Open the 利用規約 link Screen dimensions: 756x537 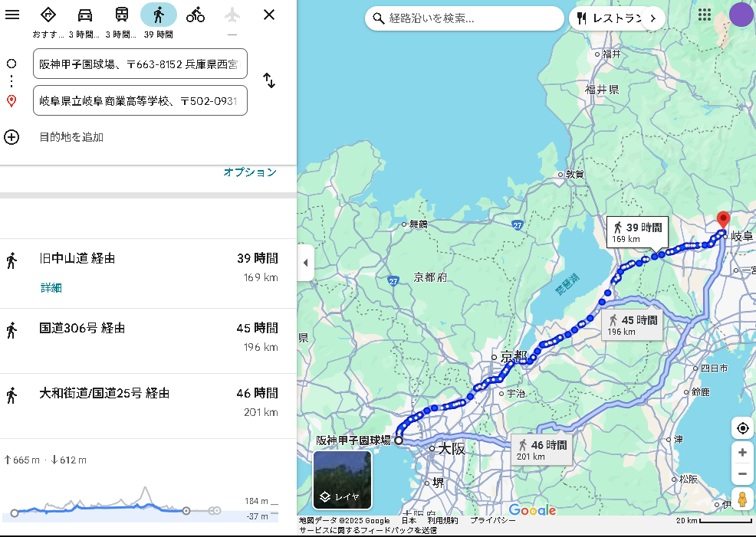[x=442, y=520]
